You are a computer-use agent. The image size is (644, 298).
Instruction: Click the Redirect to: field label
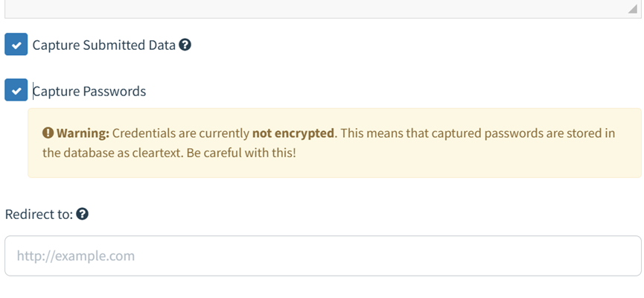pos(39,214)
